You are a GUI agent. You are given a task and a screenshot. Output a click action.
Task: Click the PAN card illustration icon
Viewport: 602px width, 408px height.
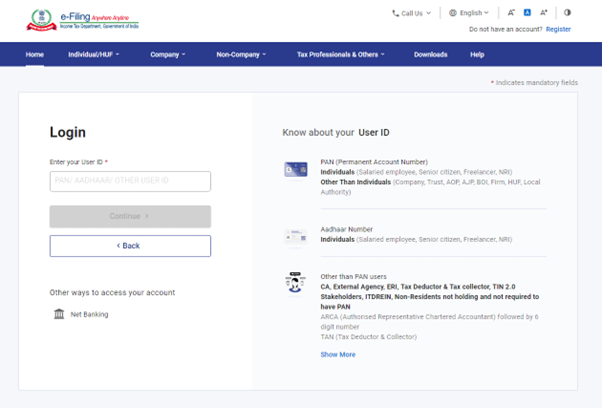296,169
